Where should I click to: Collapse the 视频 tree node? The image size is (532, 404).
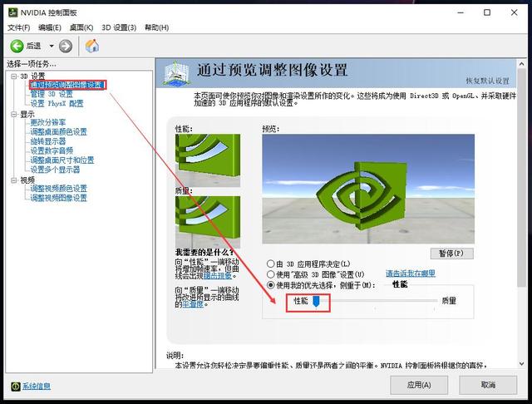click(14, 180)
